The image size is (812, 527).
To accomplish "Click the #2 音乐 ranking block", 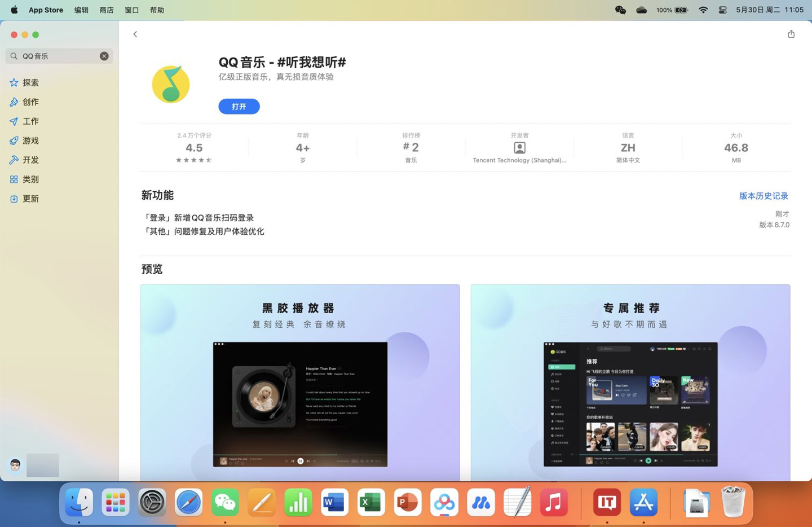I will coord(411,148).
